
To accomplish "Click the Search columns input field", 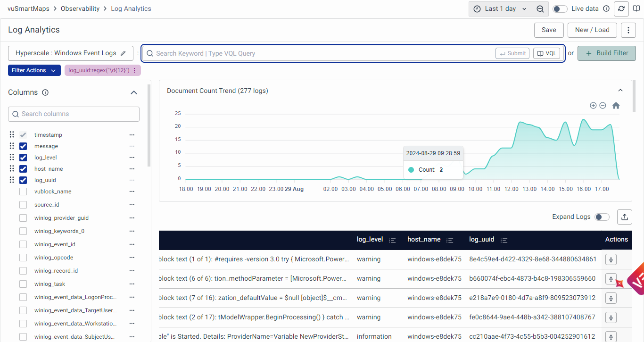I will pos(74,114).
